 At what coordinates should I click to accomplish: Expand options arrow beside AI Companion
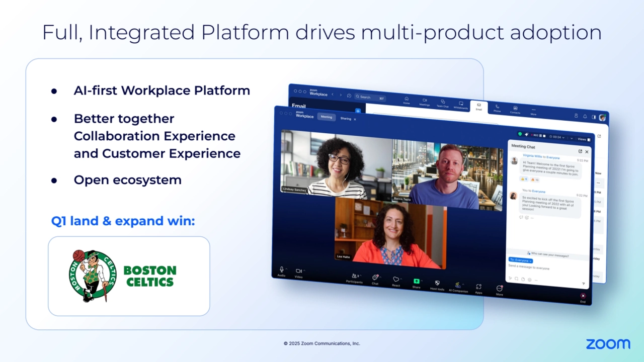tap(463, 284)
